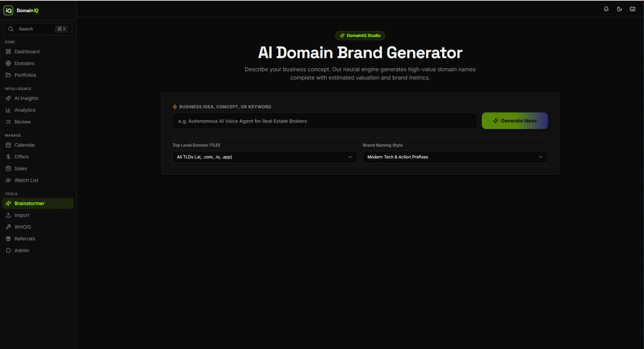Open the Brand Naming Style dropdown
Screen dimensions: 644x349
pyautogui.click(x=455, y=157)
